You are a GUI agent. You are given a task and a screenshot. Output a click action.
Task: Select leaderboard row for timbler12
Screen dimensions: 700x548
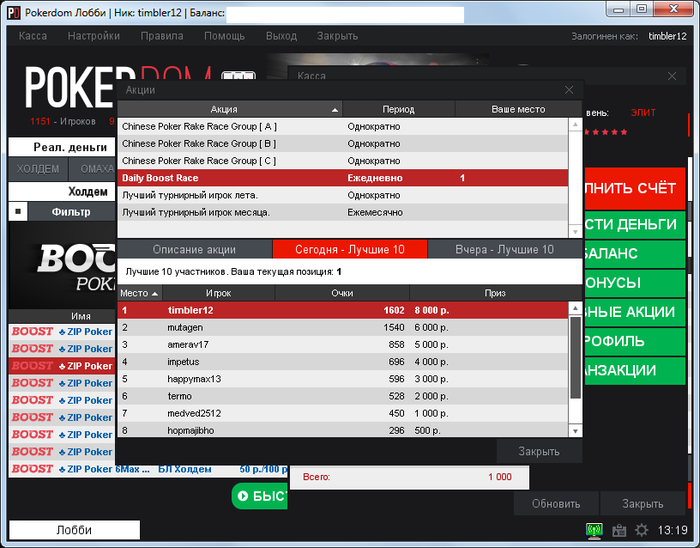click(x=343, y=310)
